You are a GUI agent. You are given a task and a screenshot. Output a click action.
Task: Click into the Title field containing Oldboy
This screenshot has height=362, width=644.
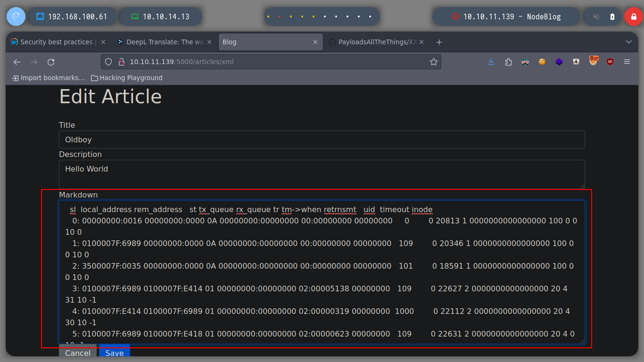coord(322,140)
